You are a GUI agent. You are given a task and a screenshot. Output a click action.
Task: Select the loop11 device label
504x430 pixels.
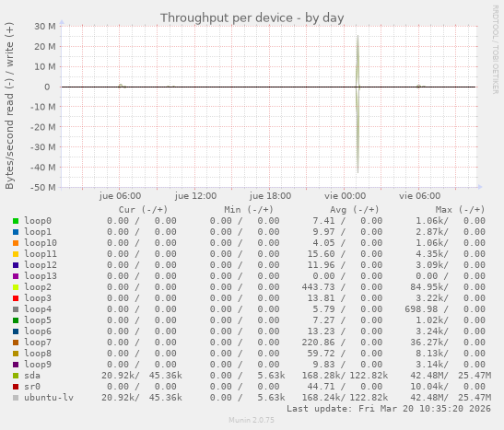click(x=41, y=254)
